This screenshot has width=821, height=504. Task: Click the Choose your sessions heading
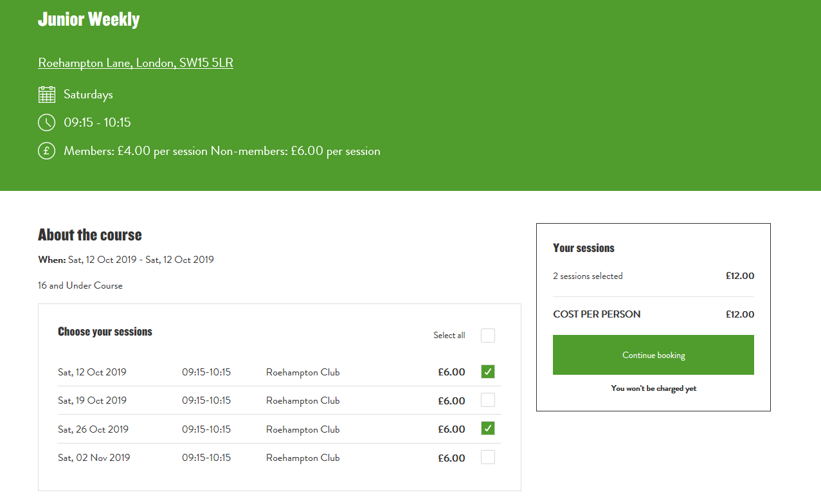[x=105, y=332]
